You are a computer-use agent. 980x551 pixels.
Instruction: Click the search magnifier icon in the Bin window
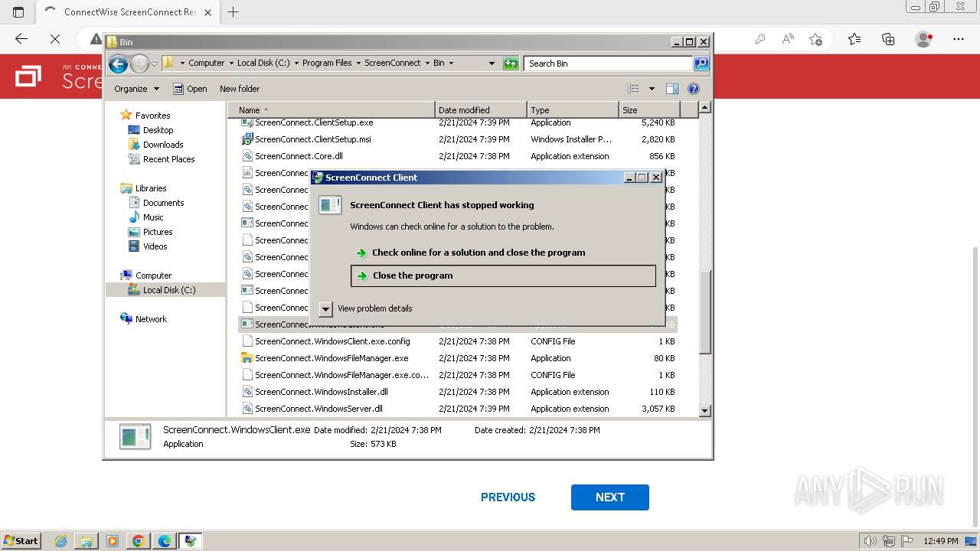tap(701, 64)
